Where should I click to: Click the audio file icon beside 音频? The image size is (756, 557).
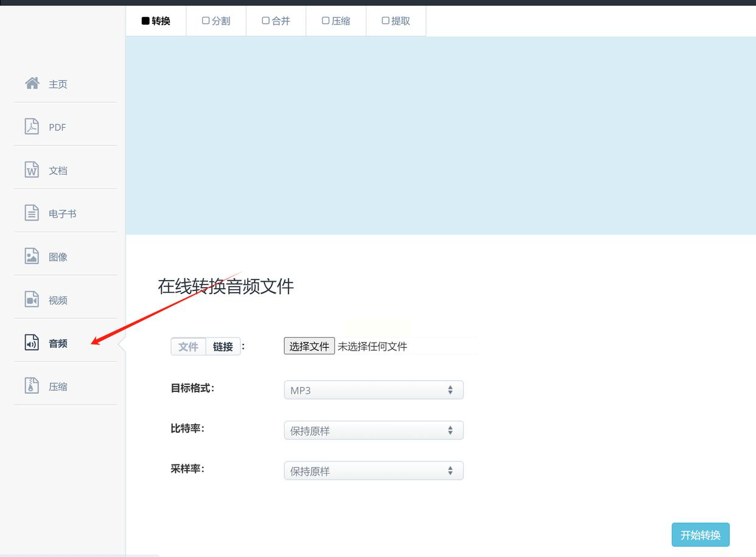(x=32, y=342)
